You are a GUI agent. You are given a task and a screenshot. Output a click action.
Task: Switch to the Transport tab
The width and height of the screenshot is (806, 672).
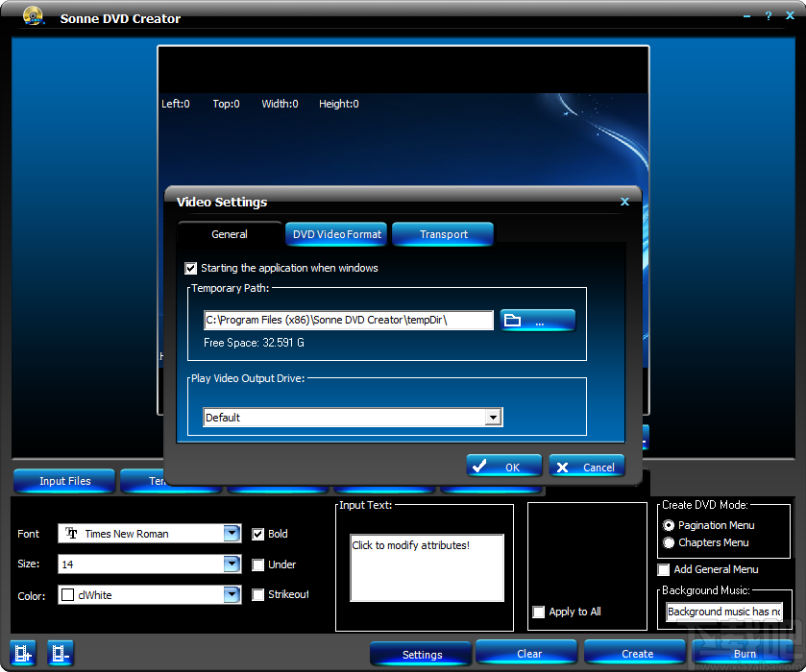pyautogui.click(x=442, y=233)
